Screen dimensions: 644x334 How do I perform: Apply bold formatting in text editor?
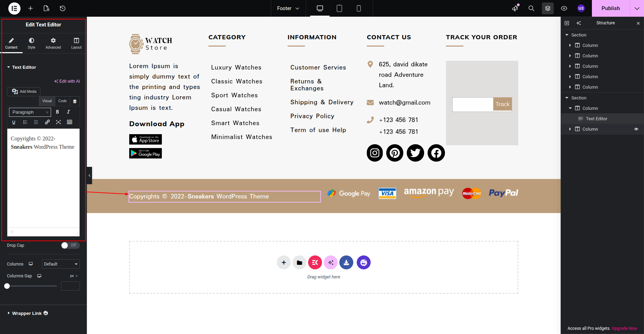coord(57,112)
